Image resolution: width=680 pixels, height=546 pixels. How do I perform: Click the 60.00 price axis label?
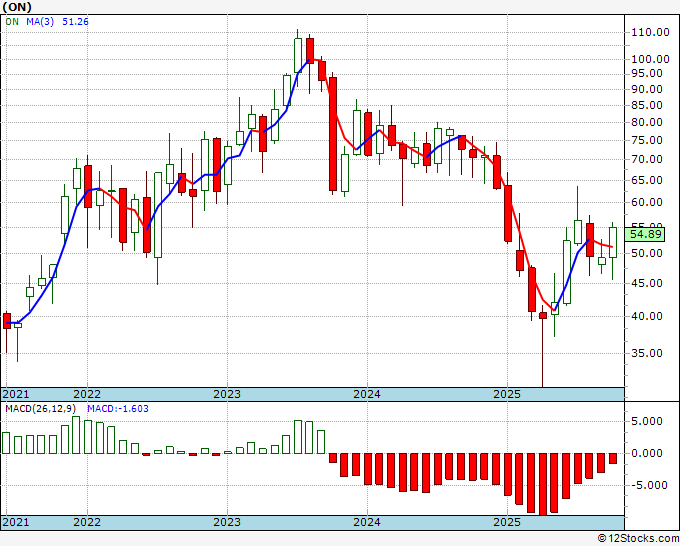pyautogui.click(x=647, y=203)
